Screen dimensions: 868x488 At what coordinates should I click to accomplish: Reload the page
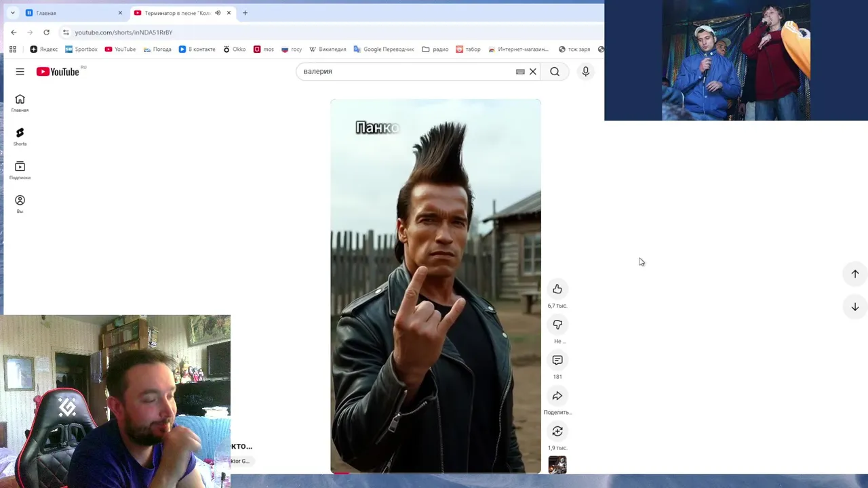coord(46,32)
